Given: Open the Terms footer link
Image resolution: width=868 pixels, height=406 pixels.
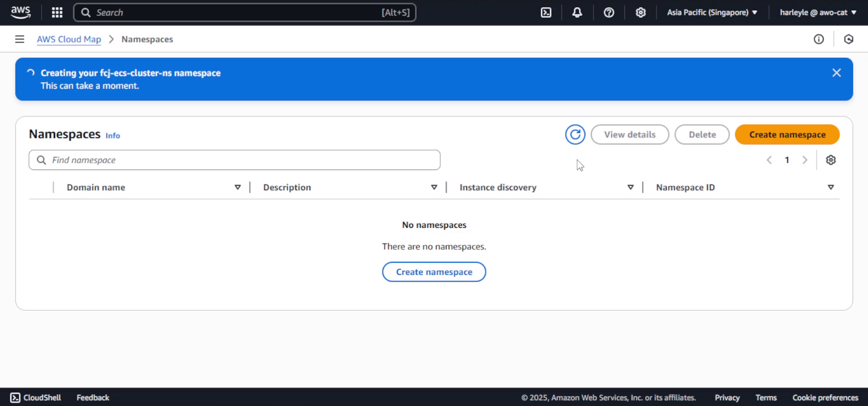Looking at the screenshot, I should pyautogui.click(x=766, y=398).
